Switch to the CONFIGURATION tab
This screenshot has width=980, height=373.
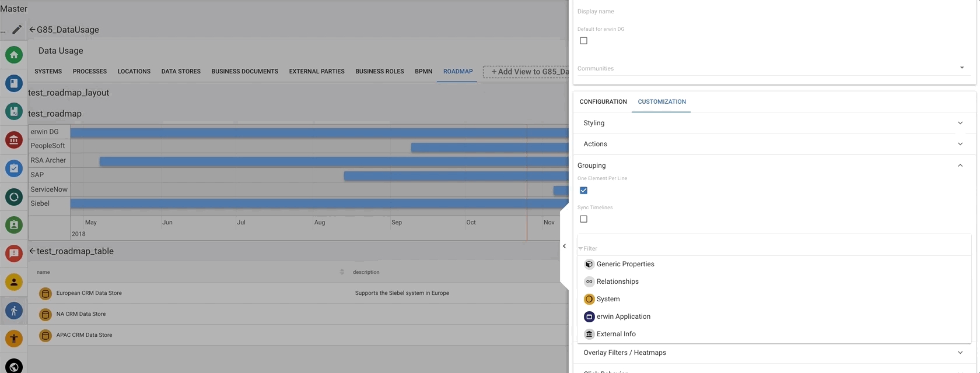603,101
